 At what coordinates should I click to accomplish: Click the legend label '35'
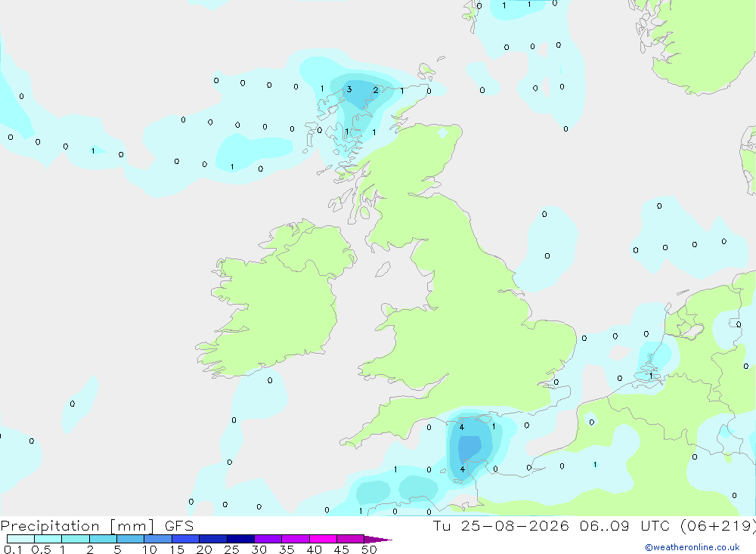click(287, 549)
